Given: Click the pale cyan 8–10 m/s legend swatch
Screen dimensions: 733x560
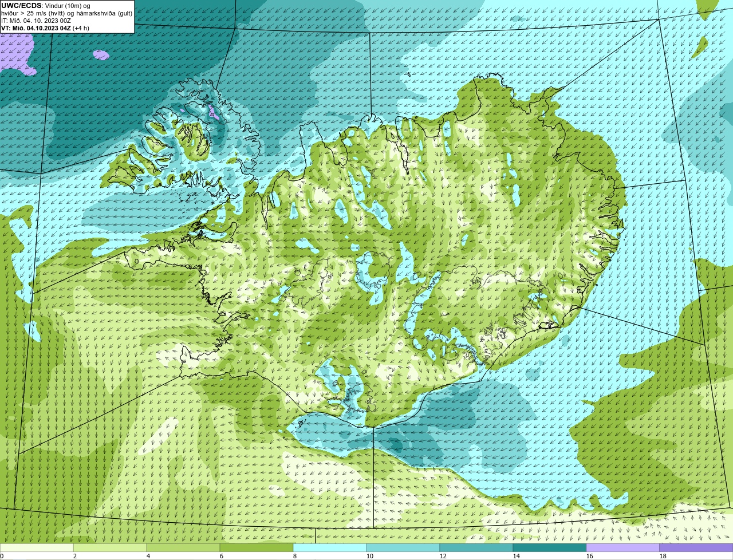Looking at the screenshot, I should click(330, 547).
